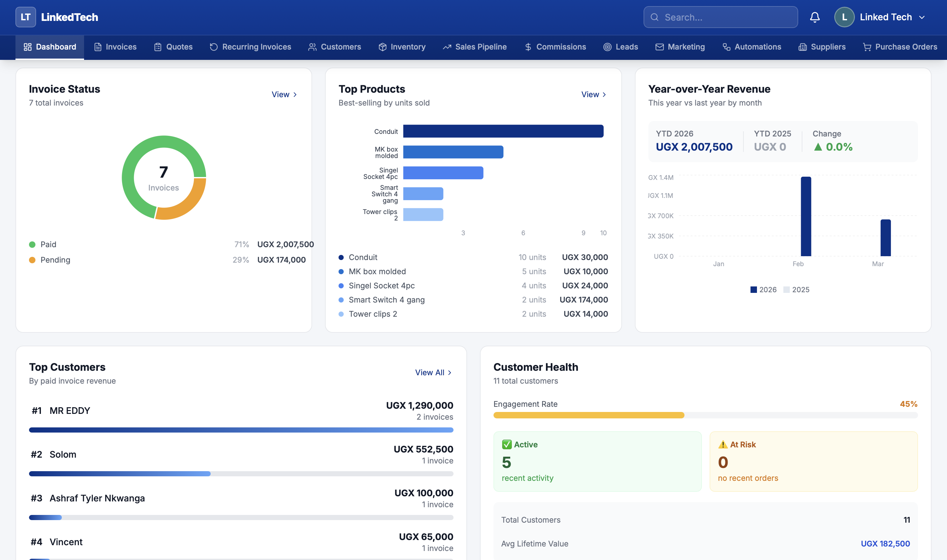Click the Purchase Orders cart icon
The width and height of the screenshot is (947, 560).
[x=867, y=47]
